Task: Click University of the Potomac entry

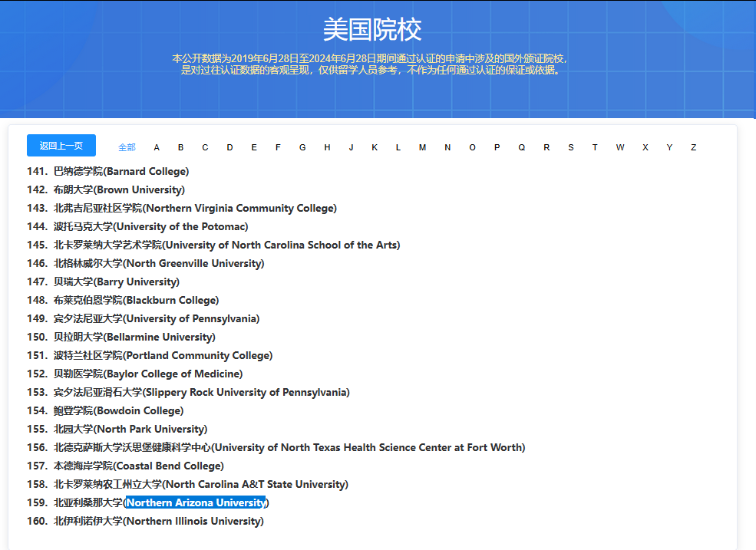Action: (137, 226)
